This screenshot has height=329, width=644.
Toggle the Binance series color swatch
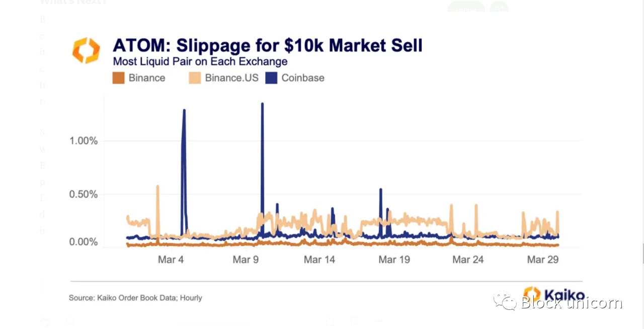(118, 78)
